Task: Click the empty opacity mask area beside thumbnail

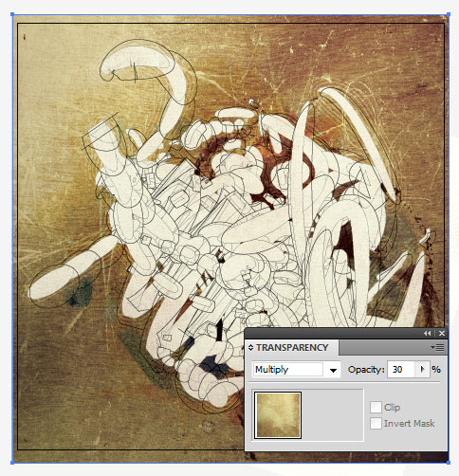Action: tap(332, 415)
